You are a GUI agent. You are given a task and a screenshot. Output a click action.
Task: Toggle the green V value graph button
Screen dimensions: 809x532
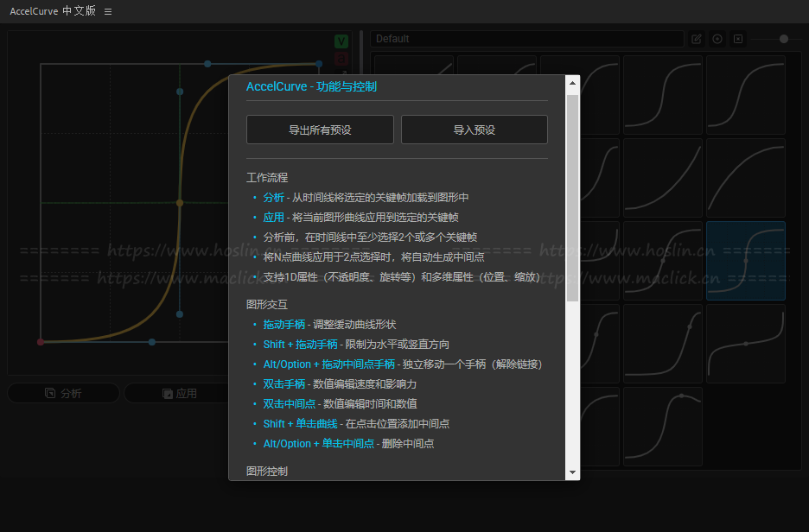(341, 41)
